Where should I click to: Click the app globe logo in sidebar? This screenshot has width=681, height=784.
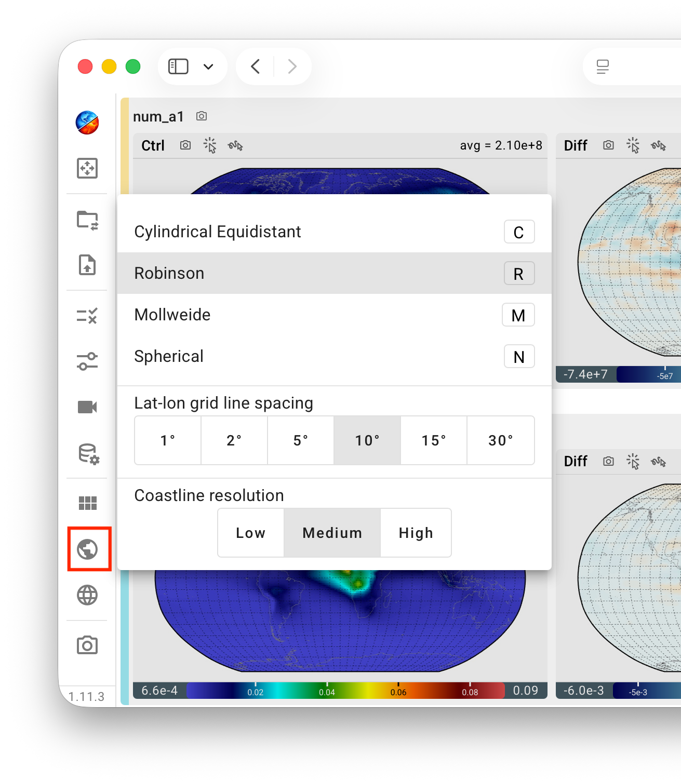coord(87,123)
